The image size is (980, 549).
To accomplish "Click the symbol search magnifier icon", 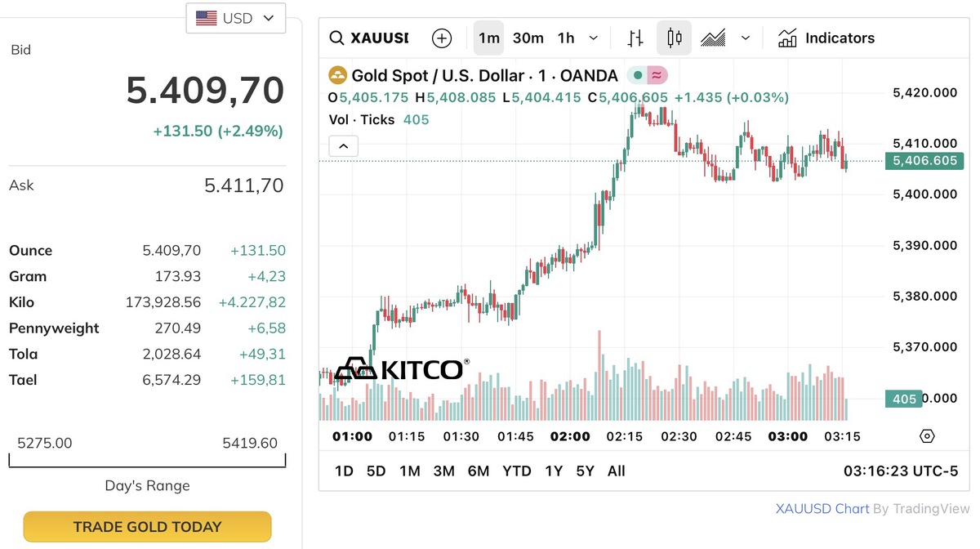I will pos(336,38).
